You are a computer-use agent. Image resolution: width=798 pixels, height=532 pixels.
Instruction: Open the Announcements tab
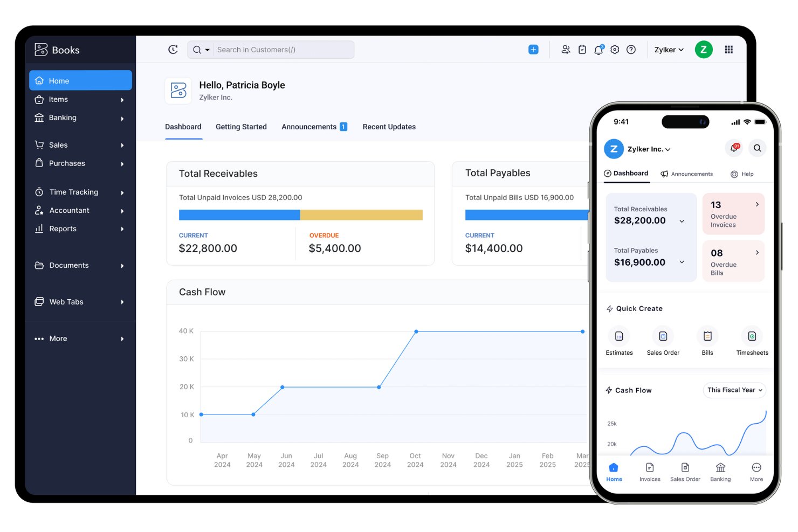[308, 127]
